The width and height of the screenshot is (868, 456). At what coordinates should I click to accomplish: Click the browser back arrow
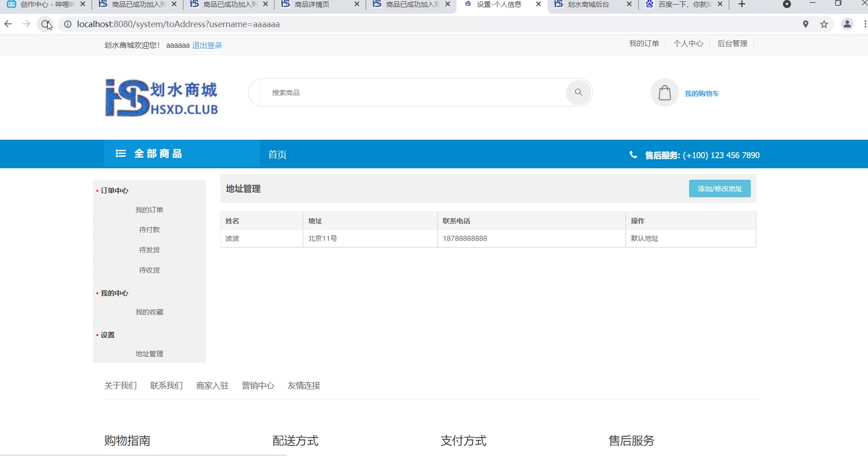tap(8, 24)
